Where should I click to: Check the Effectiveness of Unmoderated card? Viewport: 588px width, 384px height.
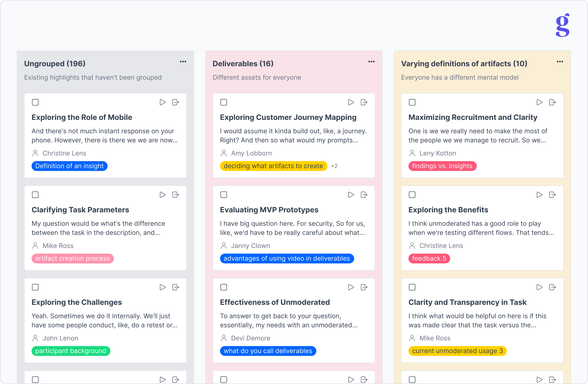[x=224, y=287]
